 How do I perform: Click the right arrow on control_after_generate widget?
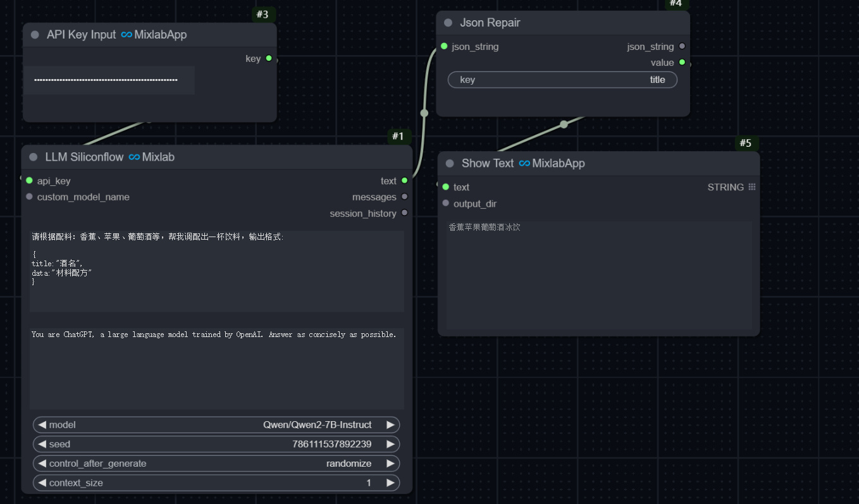pos(392,463)
